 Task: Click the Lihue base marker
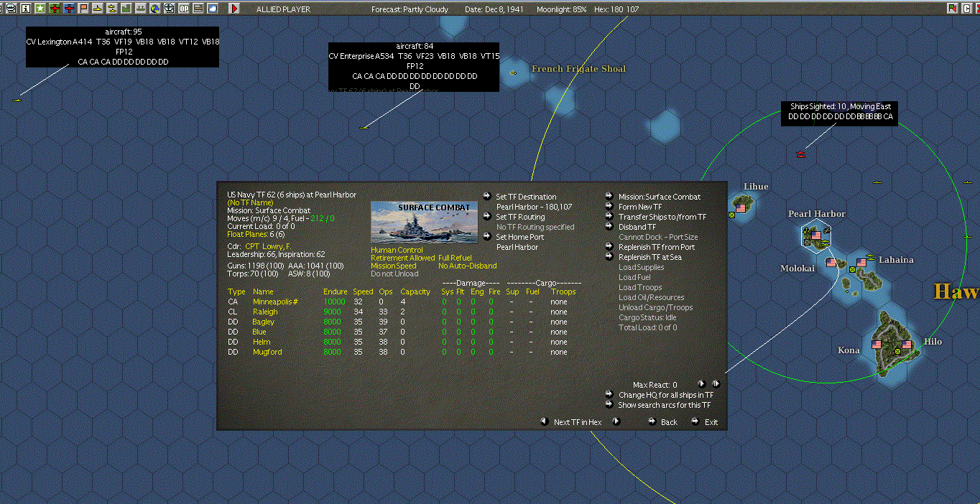(741, 208)
